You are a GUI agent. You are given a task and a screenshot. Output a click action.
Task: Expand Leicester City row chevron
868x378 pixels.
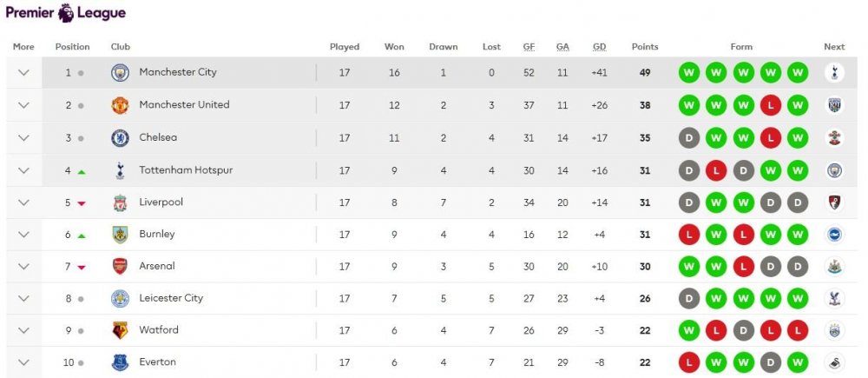tap(23, 299)
